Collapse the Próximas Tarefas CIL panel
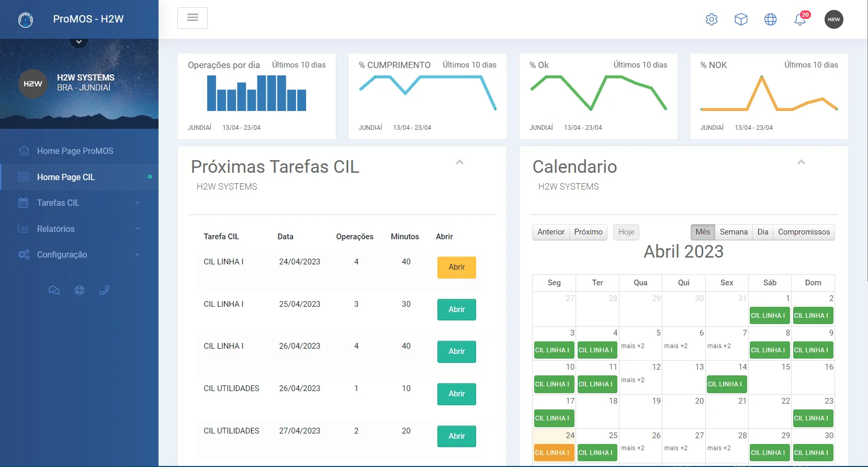 click(459, 162)
